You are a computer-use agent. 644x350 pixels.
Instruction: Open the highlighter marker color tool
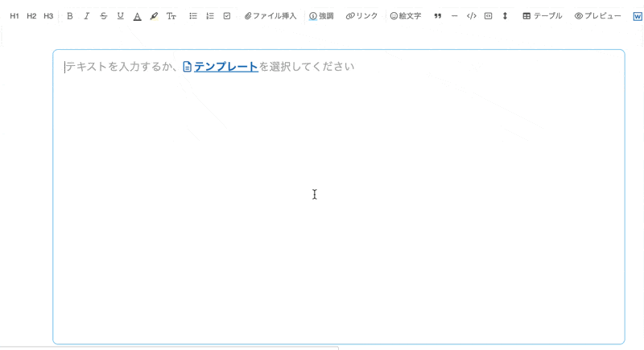pos(154,16)
